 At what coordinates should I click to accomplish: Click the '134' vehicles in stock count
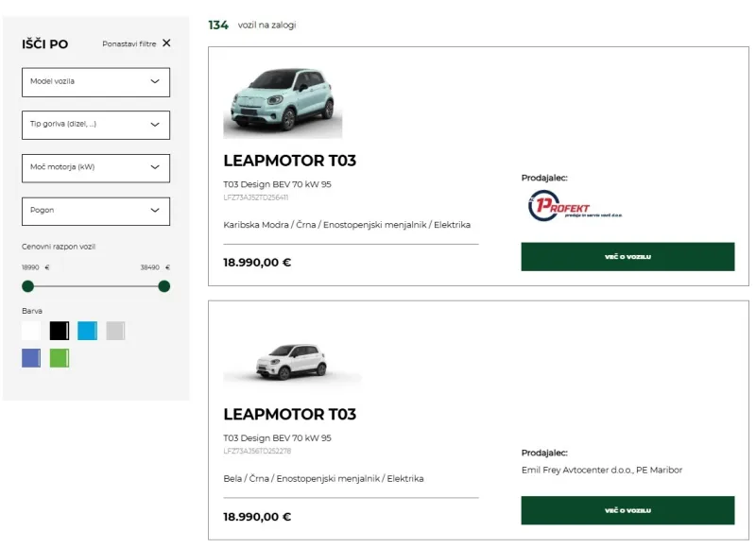coord(218,26)
